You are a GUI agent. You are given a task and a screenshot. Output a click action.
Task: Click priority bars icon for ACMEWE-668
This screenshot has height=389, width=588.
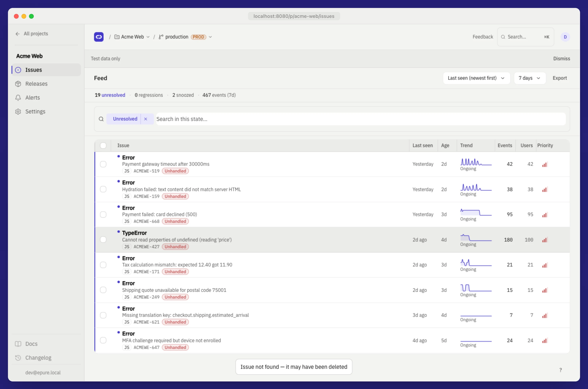click(x=545, y=215)
